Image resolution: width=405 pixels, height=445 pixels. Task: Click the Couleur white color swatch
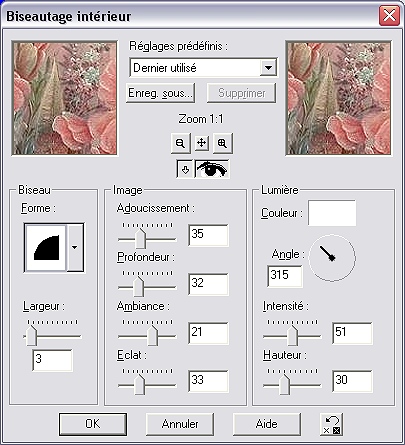point(332,213)
